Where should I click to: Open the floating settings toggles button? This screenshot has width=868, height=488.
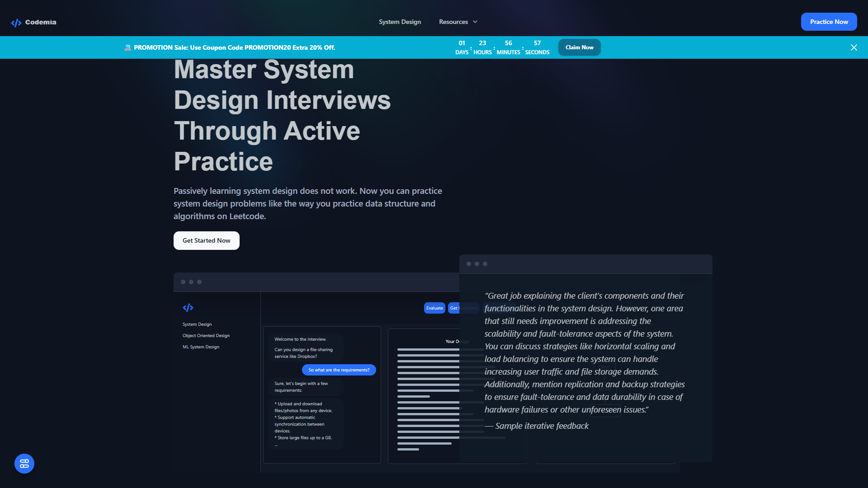click(x=24, y=464)
